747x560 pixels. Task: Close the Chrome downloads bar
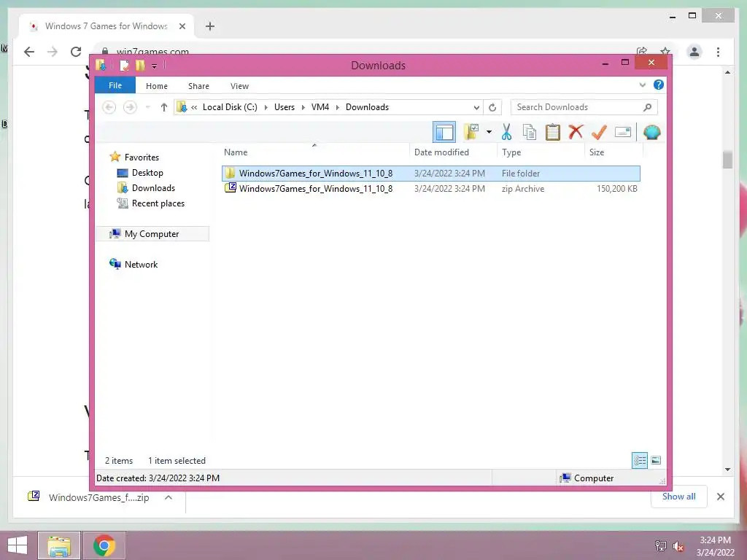[x=720, y=497]
